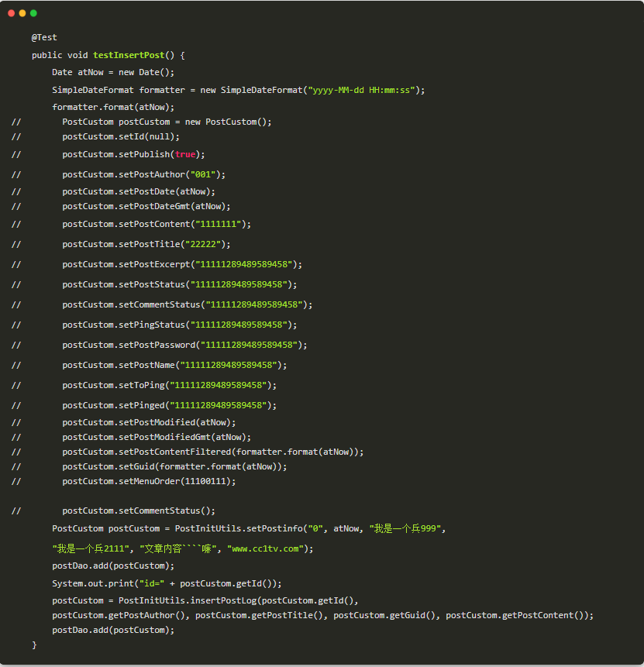Image resolution: width=644 pixels, height=667 pixels.
Task: Click the "22222" string in setPostTitle
Action: tap(203, 245)
